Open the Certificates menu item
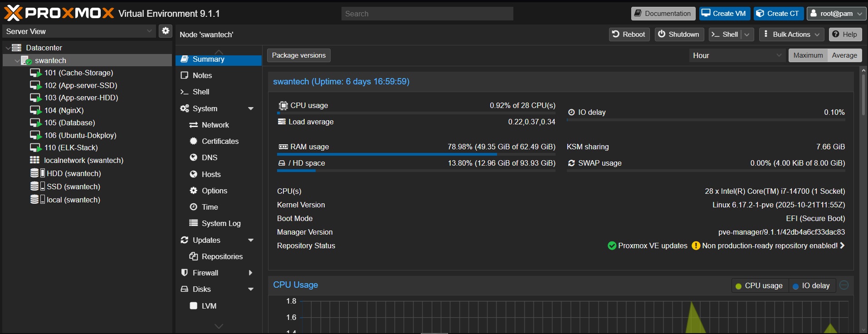The image size is (868, 334). pos(219,141)
